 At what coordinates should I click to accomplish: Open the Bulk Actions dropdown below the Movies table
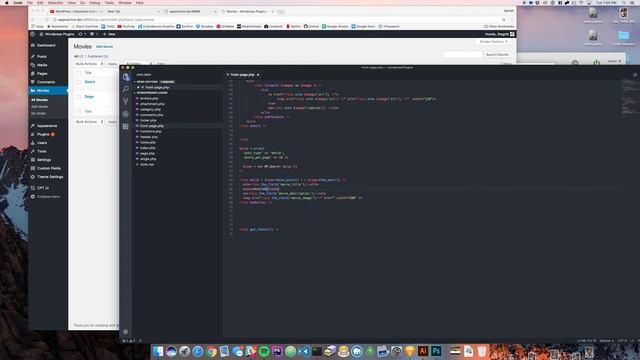(89, 122)
